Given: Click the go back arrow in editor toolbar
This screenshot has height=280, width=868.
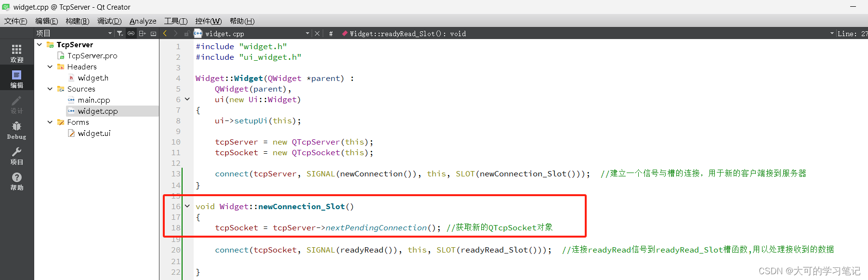Looking at the screenshot, I should tap(165, 33).
